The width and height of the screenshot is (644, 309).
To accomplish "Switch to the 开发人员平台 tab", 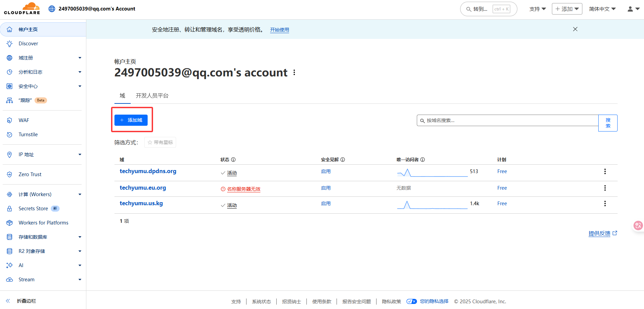I will (x=152, y=96).
